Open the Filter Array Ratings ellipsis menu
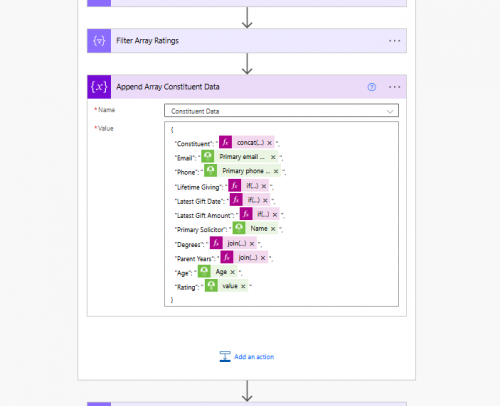Screen dimensions: 500x406 pyautogui.click(x=394, y=41)
